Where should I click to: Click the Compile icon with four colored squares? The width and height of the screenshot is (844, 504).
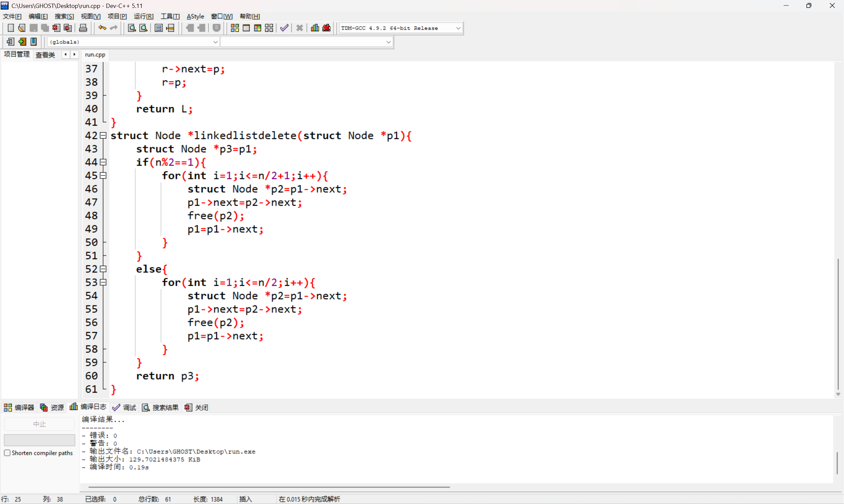pos(235,28)
